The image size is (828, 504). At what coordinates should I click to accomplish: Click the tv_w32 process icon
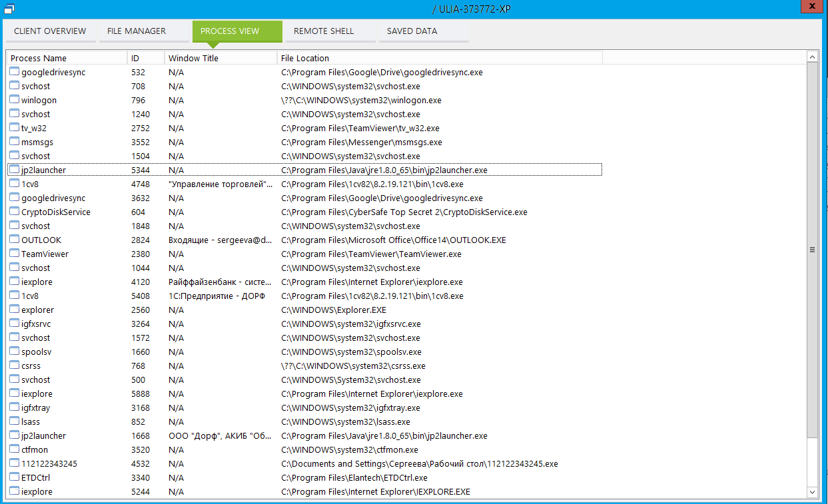click(x=15, y=128)
